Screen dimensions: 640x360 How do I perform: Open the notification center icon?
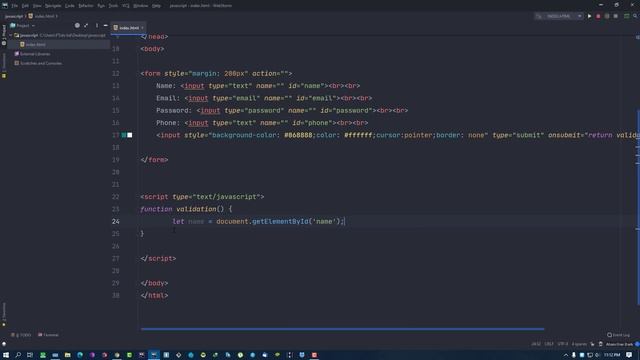(x=629, y=355)
